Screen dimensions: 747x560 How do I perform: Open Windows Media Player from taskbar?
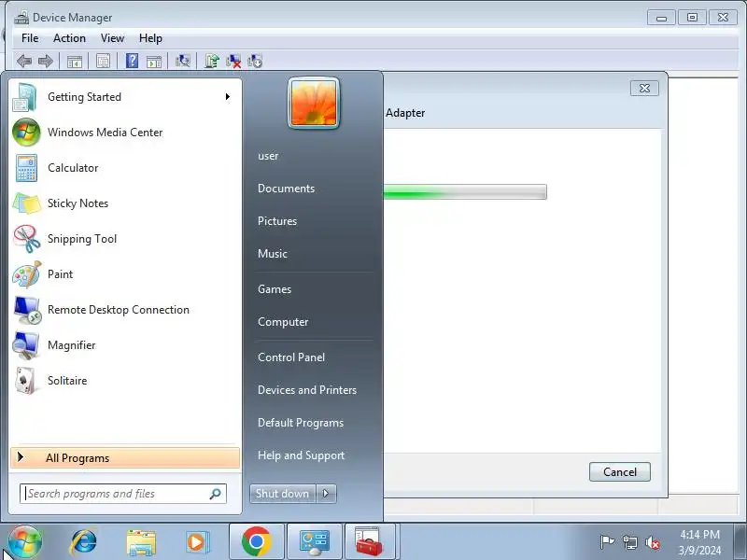[x=197, y=542]
